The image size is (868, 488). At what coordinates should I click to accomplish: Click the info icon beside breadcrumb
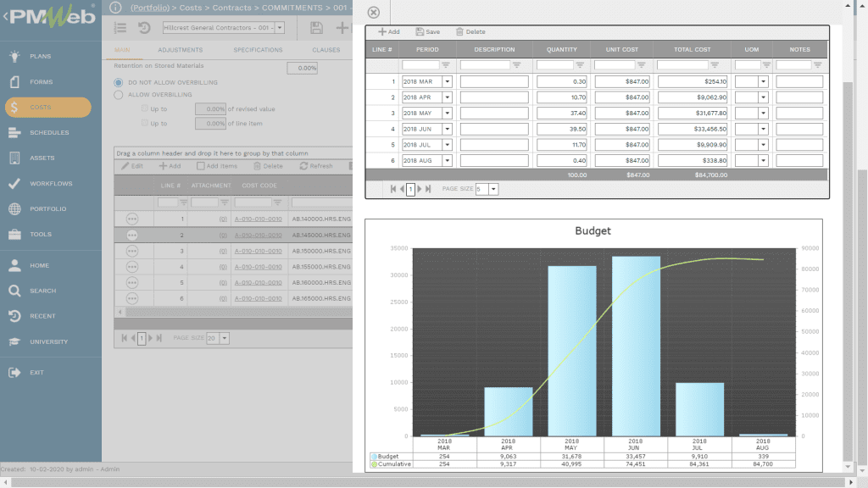pos(115,8)
